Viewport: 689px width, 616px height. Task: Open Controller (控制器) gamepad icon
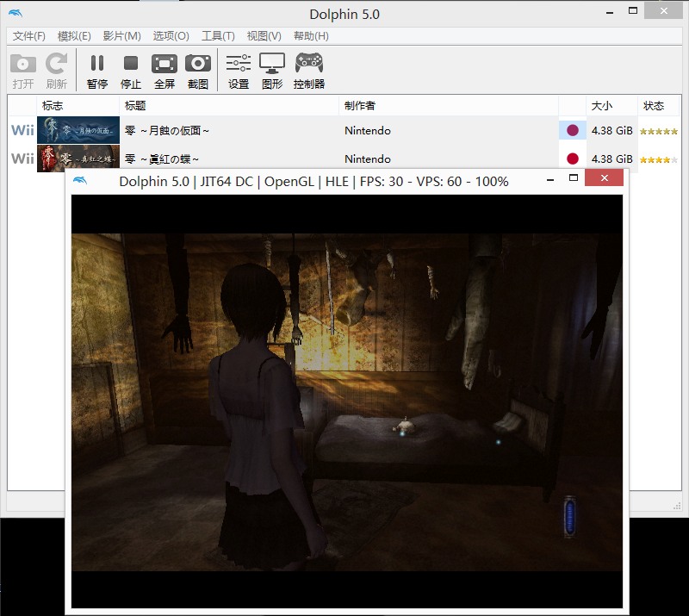[x=309, y=70]
